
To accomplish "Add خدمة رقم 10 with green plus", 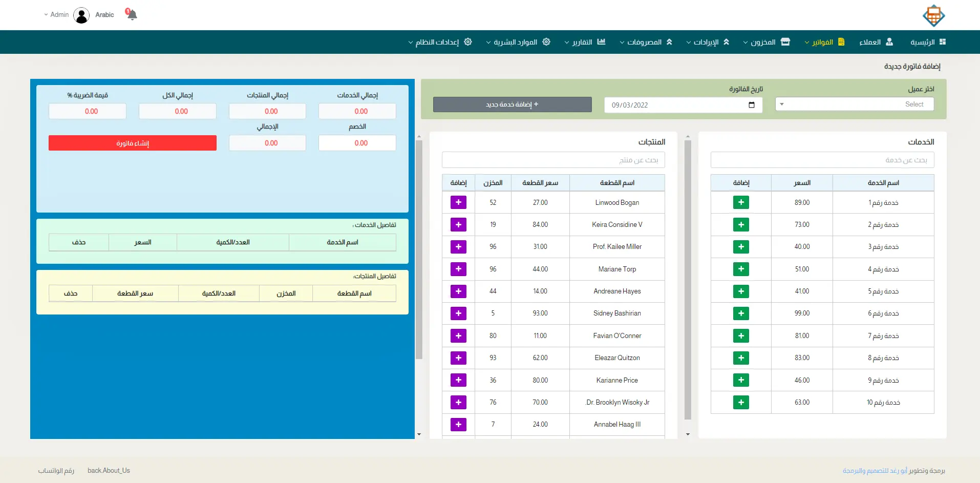I will [741, 403].
